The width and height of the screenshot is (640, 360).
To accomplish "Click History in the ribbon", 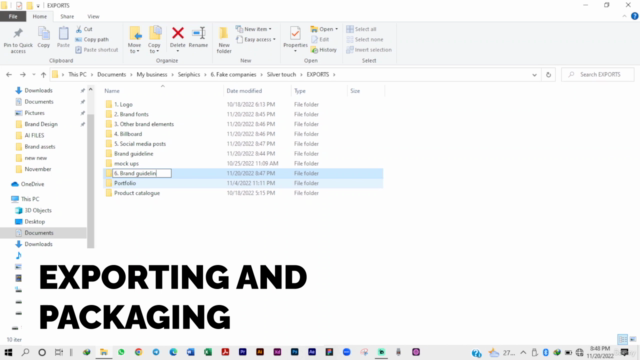I will coord(324,50).
